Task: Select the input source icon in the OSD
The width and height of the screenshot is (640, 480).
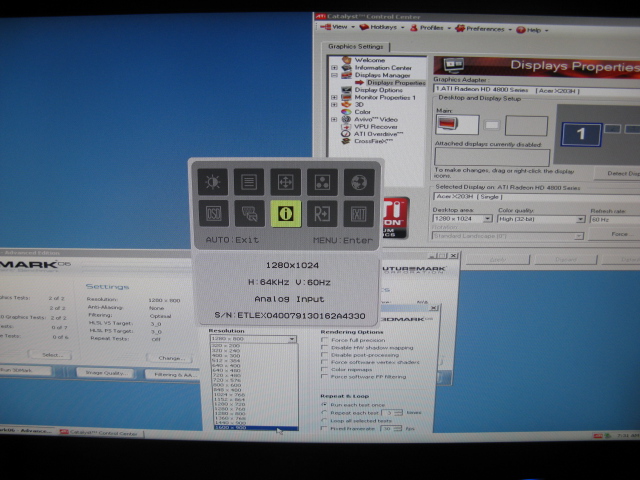Action: click(x=250, y=213)
